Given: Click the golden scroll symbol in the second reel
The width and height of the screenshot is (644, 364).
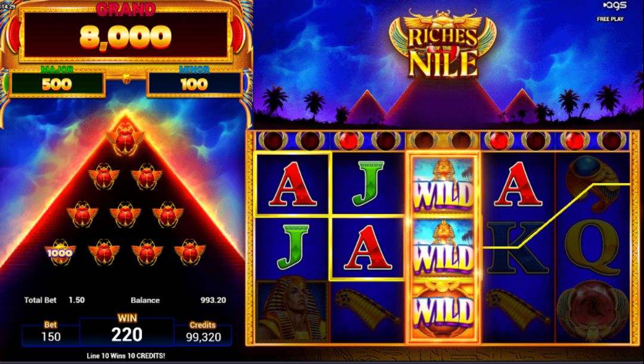Looking at the screenshot, I should (x=367, y=306).
